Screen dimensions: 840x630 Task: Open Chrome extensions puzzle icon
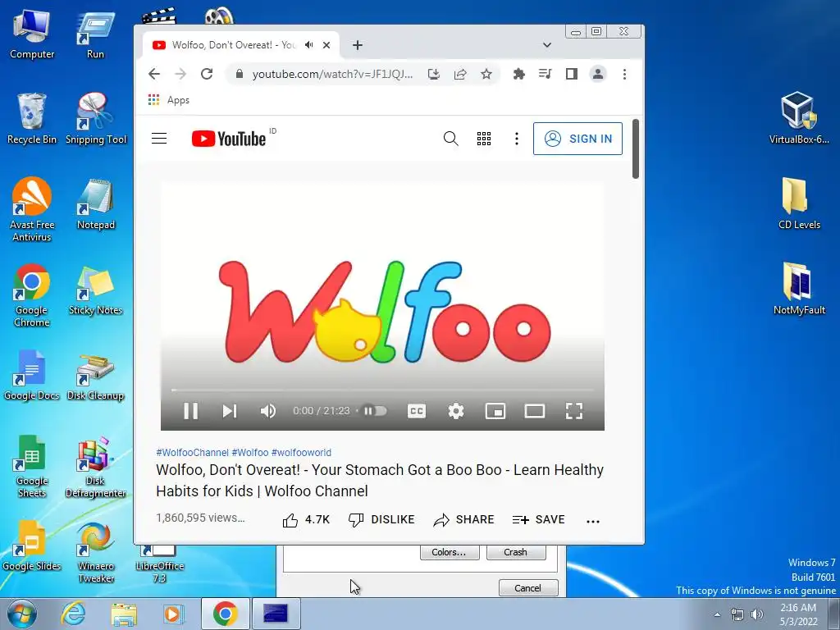tap(518, 74)
